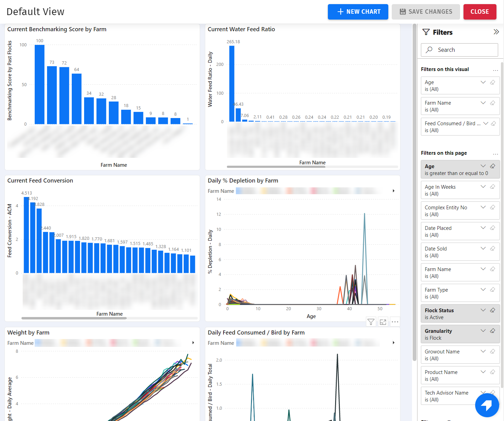Clear the Date Placed filter
The image size is (504, 421).
[493, 228]
